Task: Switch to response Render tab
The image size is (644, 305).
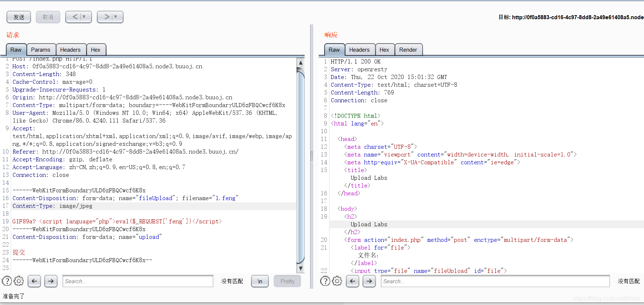Action: tap(408, 50)
